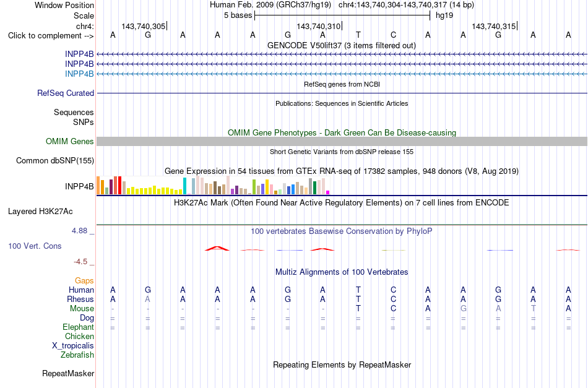Screen dimensions: 588x388
Task: Click the Human species label
Action: tap(81, 290)
